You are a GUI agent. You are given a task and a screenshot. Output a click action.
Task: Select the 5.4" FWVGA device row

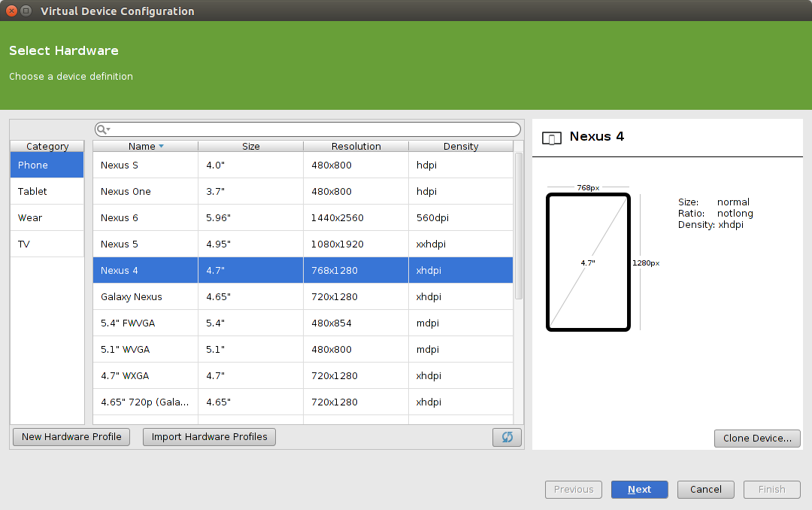click(x=303, y=323)
